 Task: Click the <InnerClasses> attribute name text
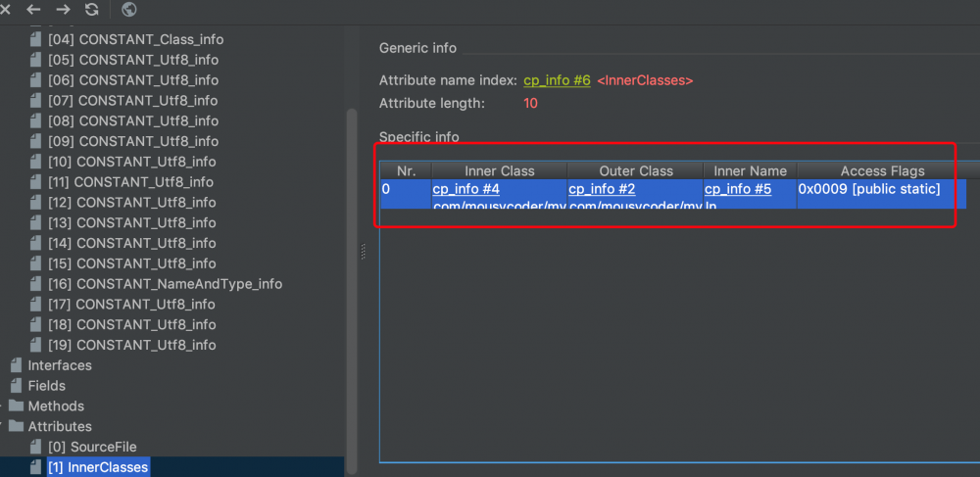(x=645, y=80)
